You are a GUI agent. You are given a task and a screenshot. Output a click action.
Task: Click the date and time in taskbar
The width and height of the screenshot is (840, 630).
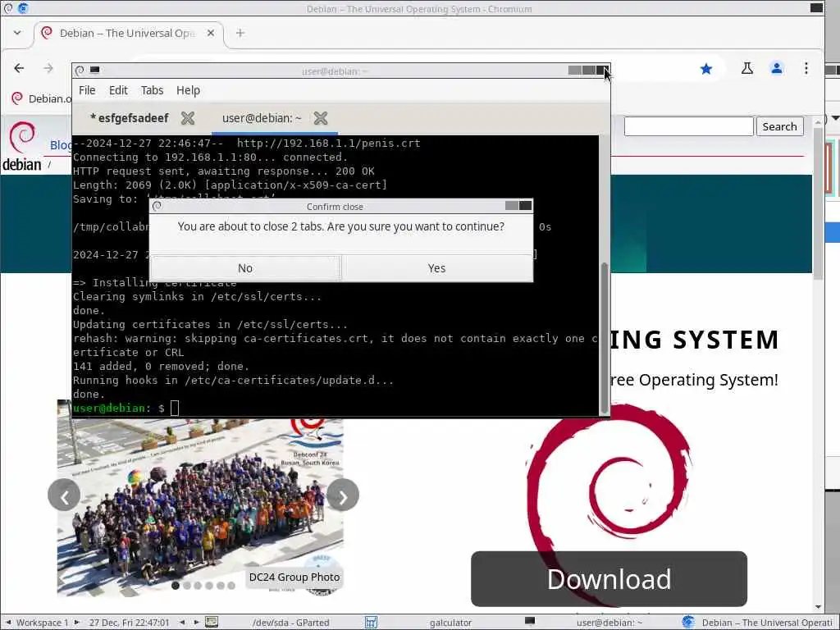(129, 623)
